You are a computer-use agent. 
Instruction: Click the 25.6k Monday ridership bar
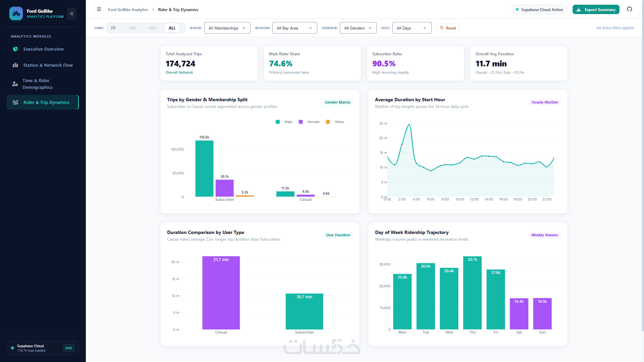click(402, 302)
